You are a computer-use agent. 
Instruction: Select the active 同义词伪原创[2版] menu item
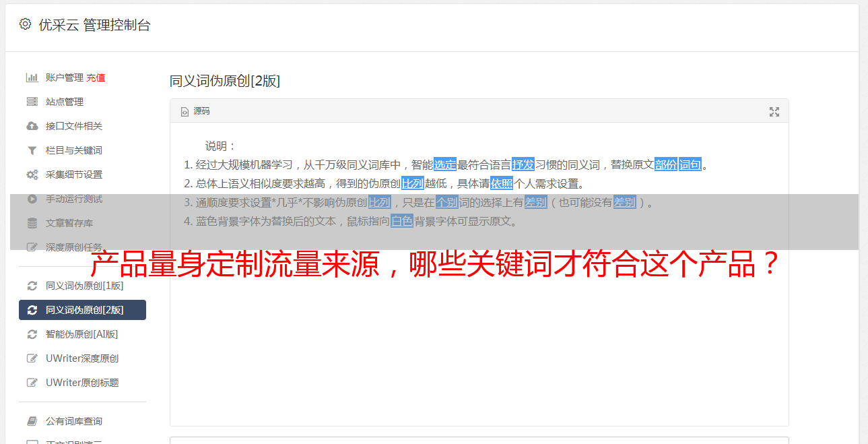click(x=82, y=310)
